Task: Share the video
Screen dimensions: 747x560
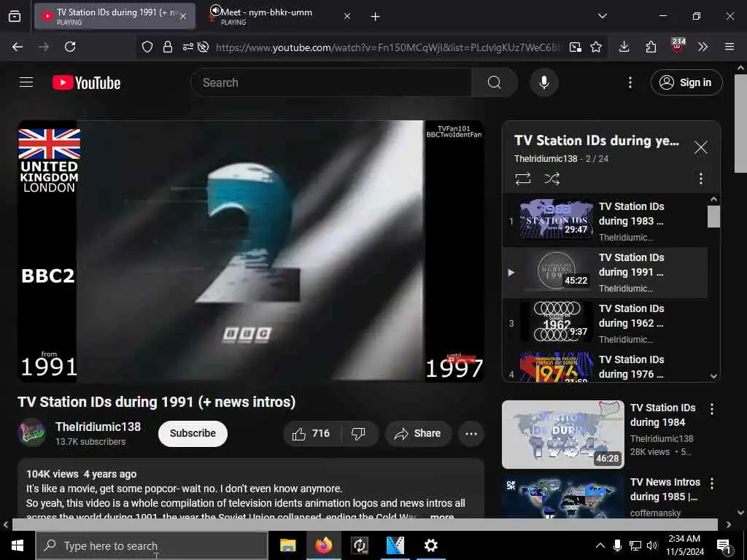Action: tap(417, 433)
